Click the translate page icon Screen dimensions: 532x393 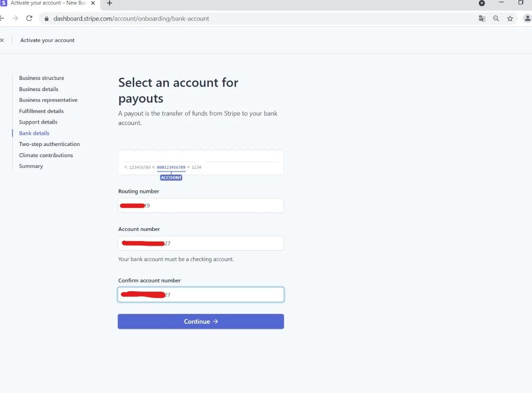click(482, 19)
